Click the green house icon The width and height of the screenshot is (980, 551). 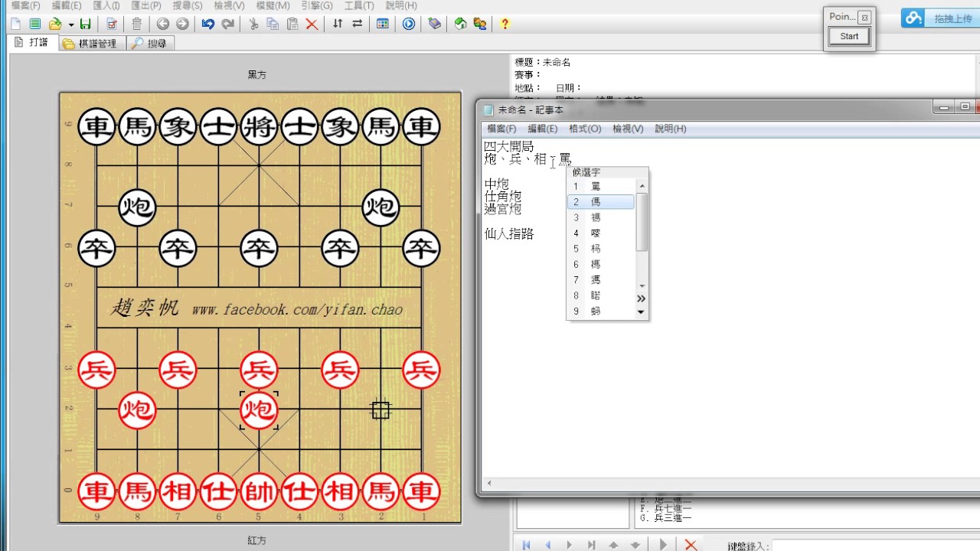coord(460,24)
